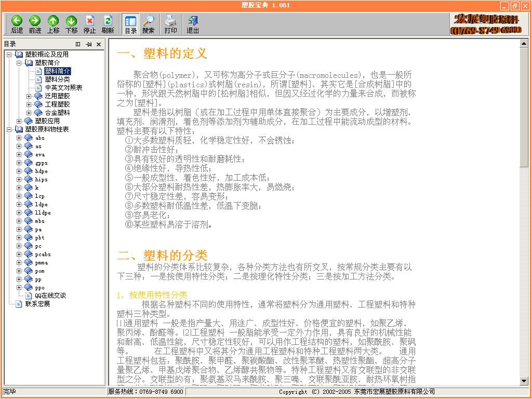
Task: Open the 联系宏展 entry
Action: (x=37, y=304)
